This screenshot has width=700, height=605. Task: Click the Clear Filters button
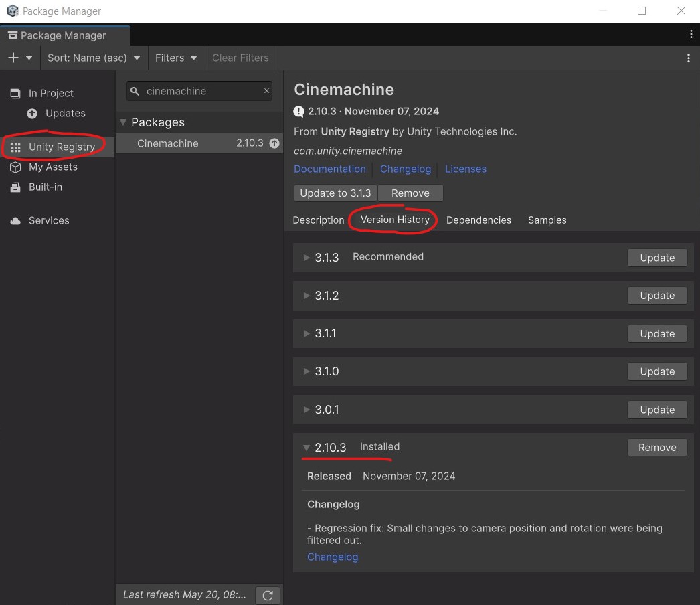click(240, 58)
